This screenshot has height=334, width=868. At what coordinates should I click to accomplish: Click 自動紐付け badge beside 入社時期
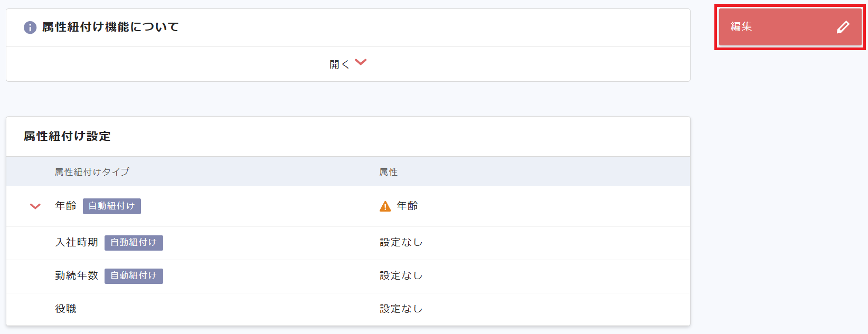(x=134, y=243)
